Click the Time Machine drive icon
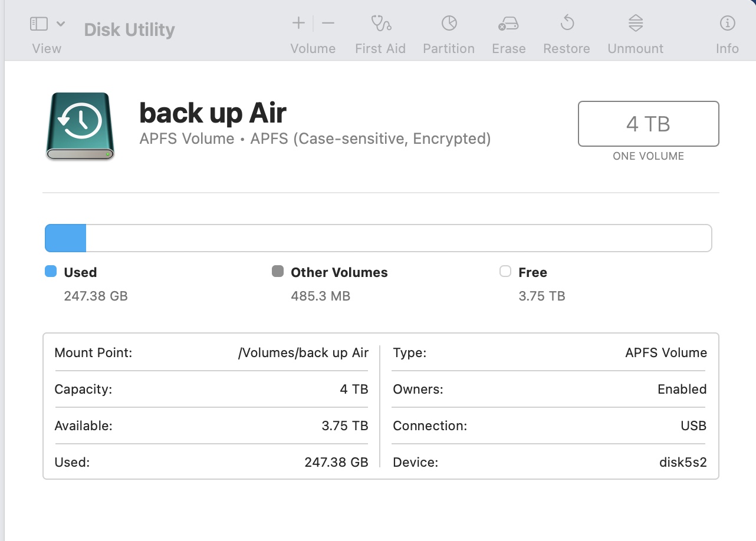 coord(80,126)
